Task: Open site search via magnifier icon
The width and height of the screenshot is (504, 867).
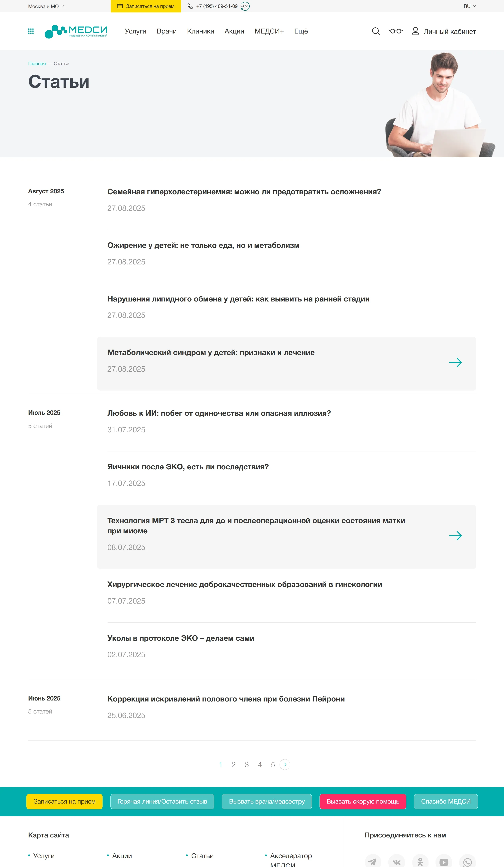Action: pyautogui.click(x=376, y=31)
